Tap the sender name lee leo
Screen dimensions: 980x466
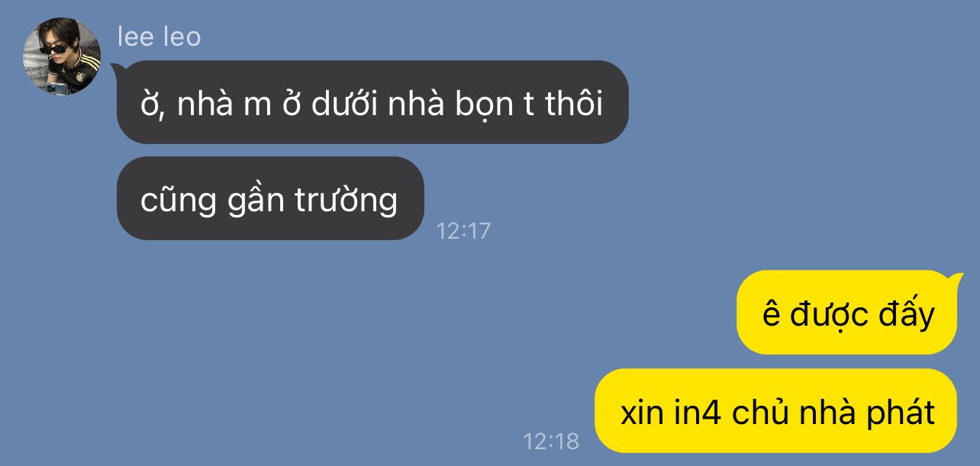[x=159, y=36]
